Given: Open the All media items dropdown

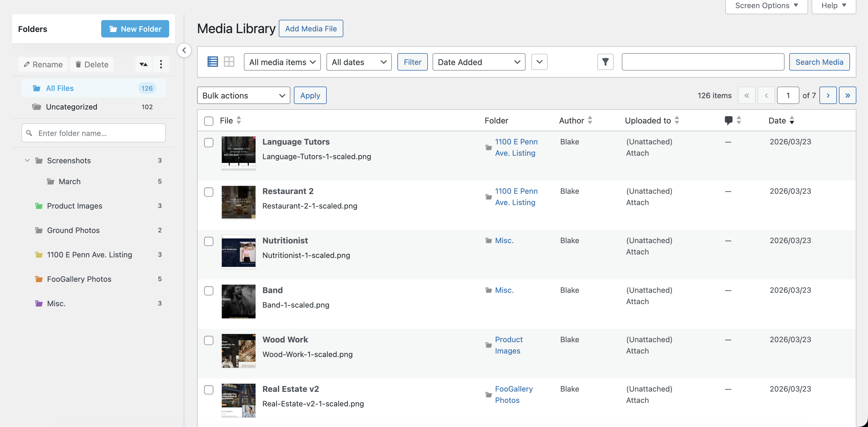Looking at the screenshot, I should 282,62.
